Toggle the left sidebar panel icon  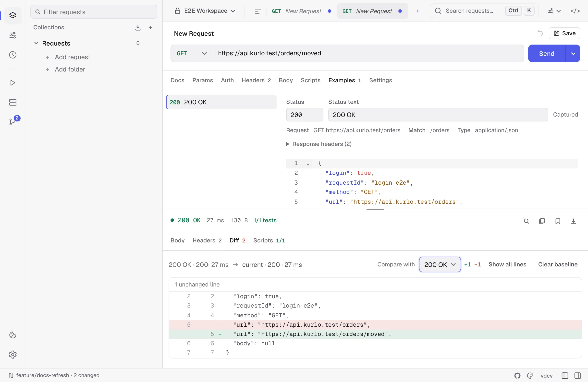[x=565, y=376]
